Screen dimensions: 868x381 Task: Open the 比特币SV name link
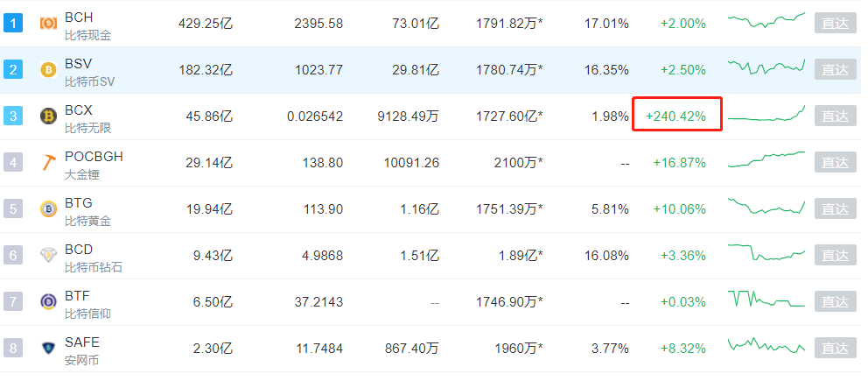90,81
